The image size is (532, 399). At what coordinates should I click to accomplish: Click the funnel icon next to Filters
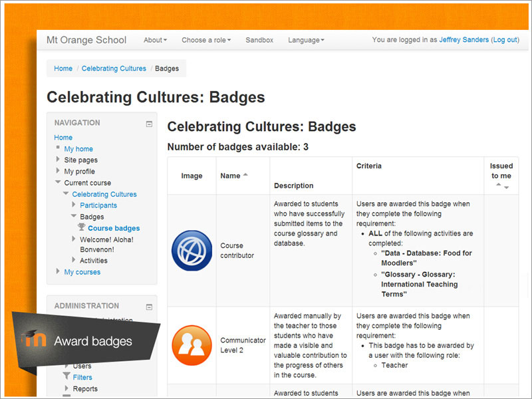click(66, 377)
